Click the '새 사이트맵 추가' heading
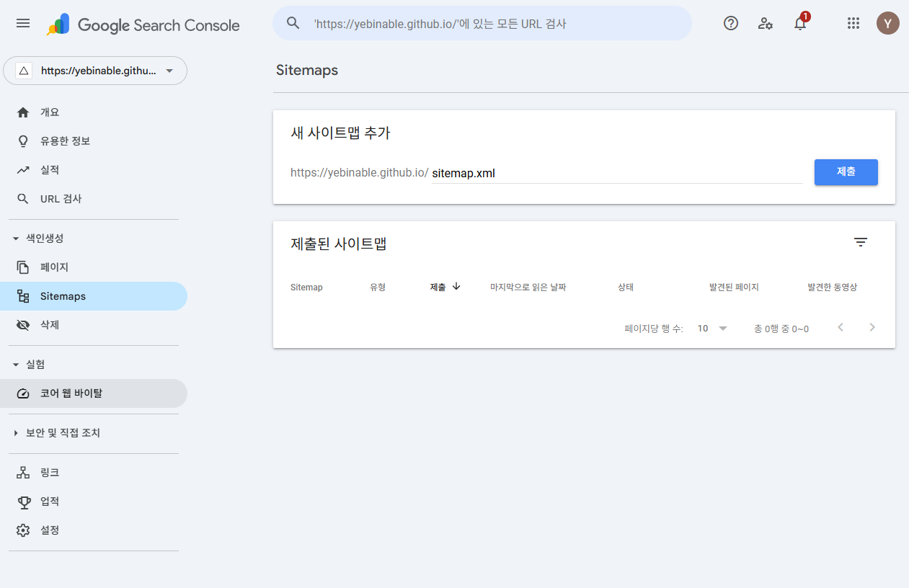 coord(340,133)
